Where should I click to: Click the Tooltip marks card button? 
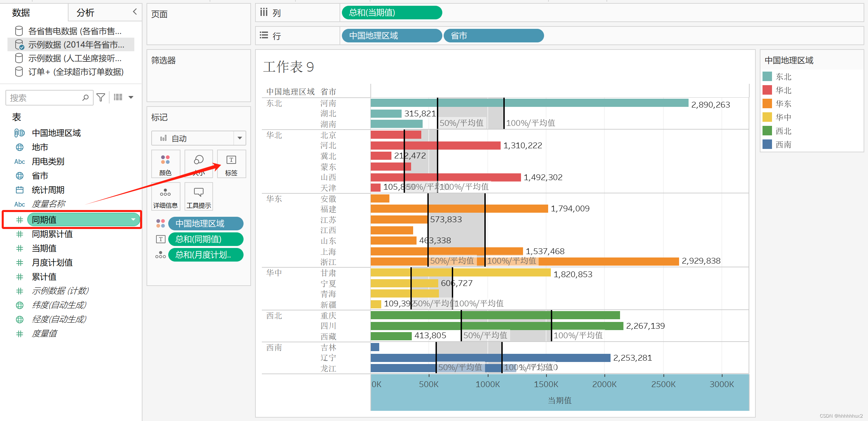click(198, 197)
